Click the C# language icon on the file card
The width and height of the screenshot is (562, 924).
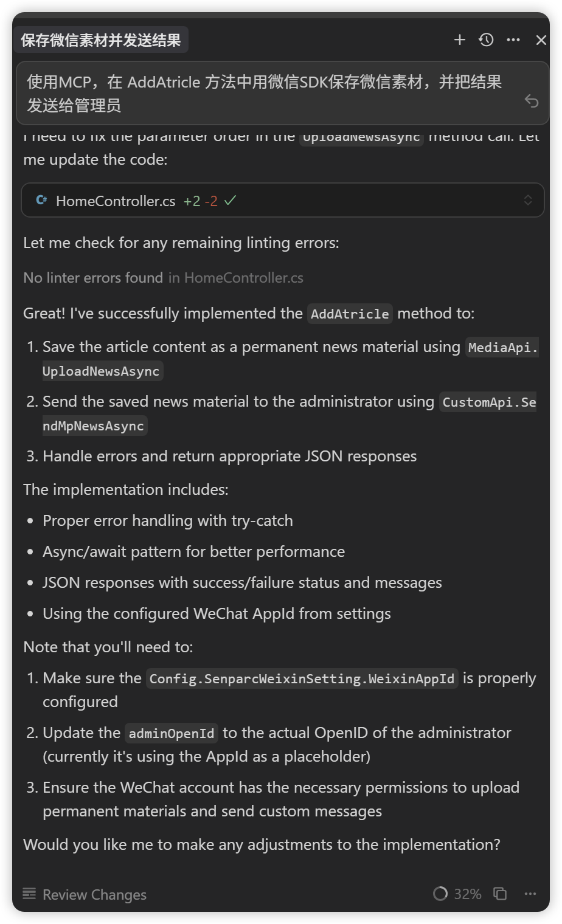40,200
